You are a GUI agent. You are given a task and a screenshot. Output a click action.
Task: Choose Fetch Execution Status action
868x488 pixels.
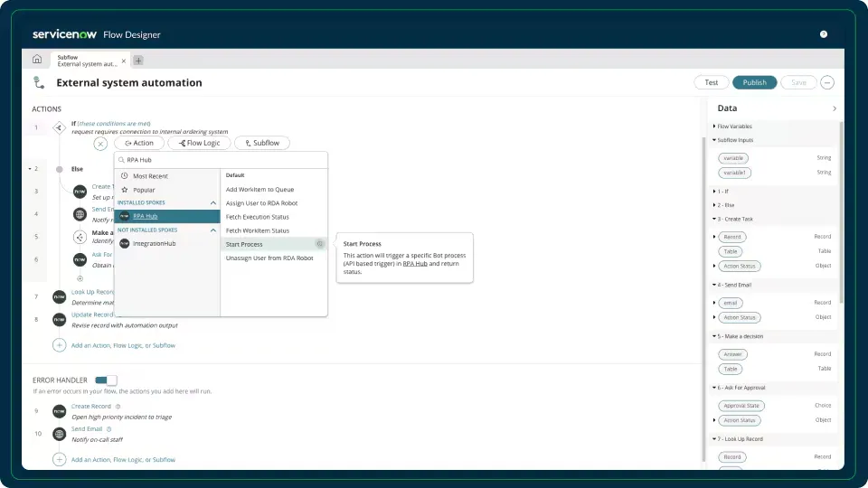(x=257, y=217)
